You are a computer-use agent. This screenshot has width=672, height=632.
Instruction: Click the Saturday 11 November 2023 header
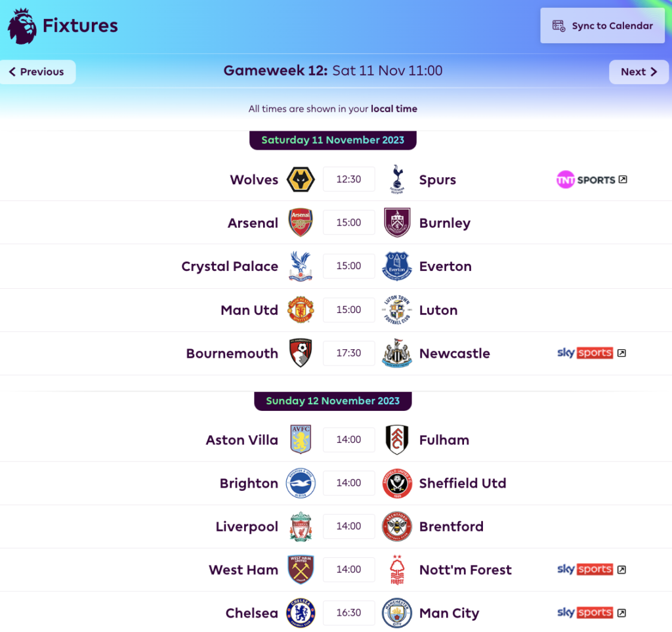click(x=333, y=140)
